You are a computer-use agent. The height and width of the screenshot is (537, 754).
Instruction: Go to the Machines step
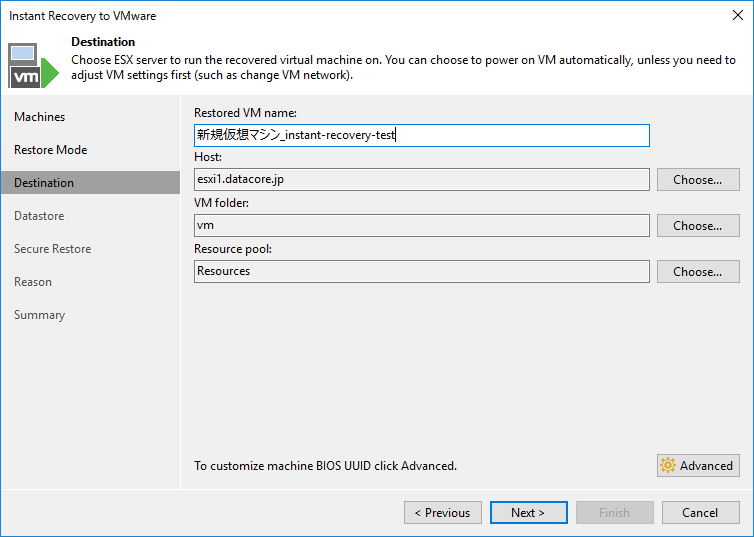40,117
